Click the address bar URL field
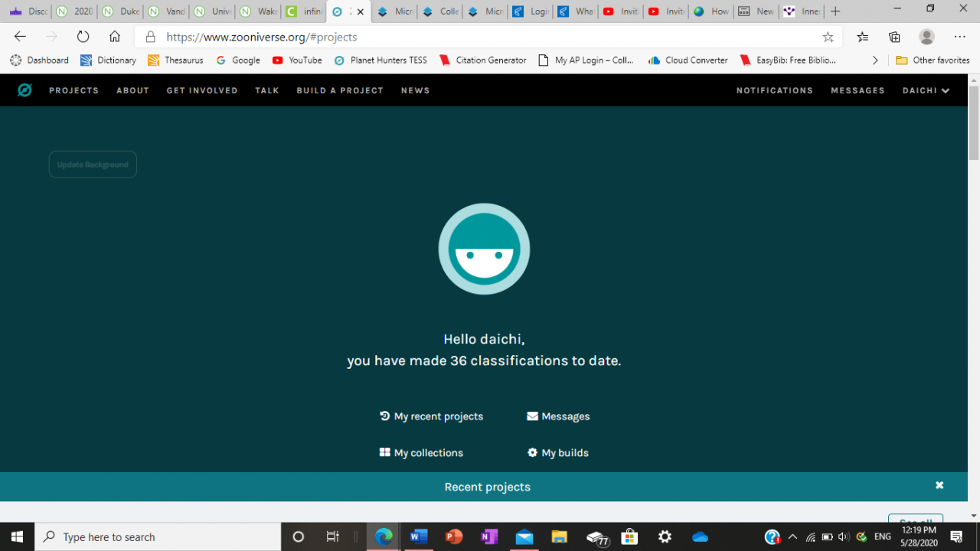This screenshot has width=980, height=551. tap(488, 37)
